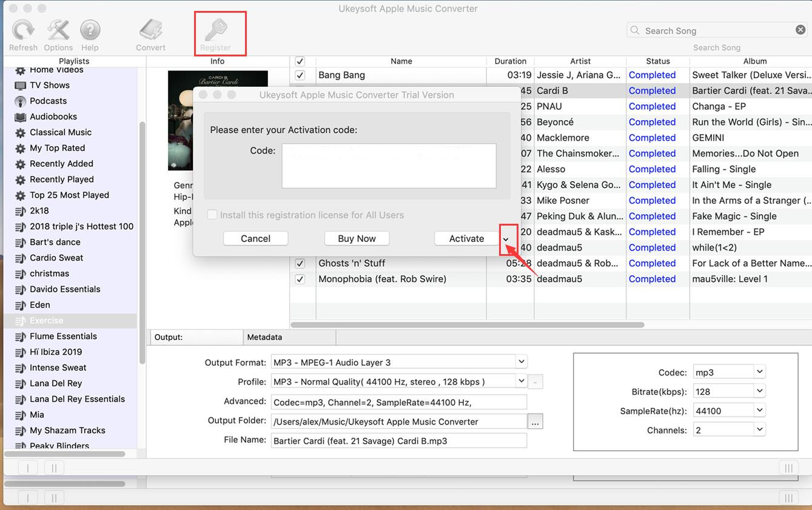Click the minus button beside Profile

[535, 382]
